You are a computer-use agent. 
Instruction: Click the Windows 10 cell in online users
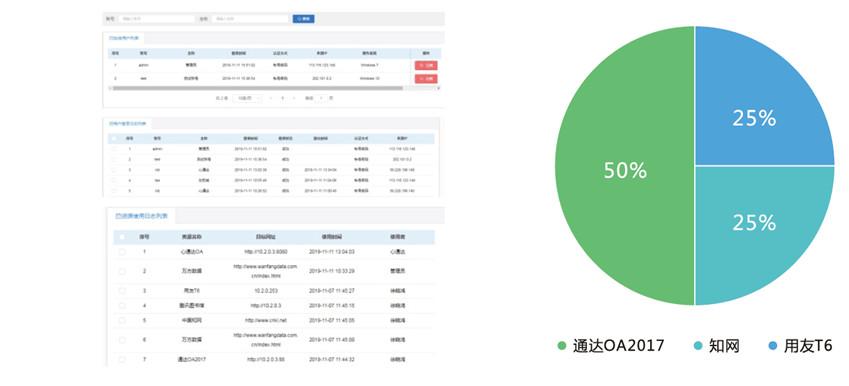pos(370,78)
